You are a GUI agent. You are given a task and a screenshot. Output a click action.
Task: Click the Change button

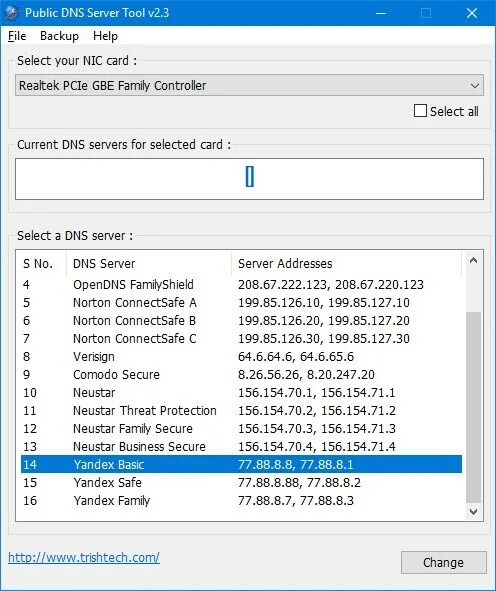tap(444, 562)
